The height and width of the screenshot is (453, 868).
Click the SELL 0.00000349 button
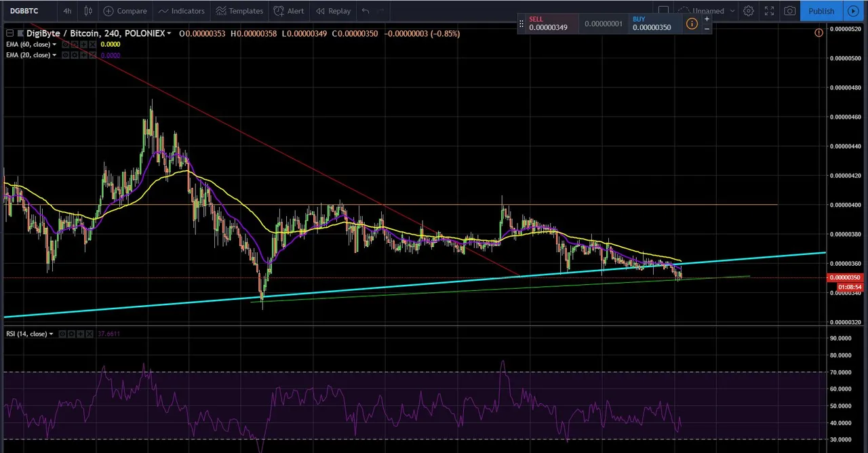(x=548, y=24)
